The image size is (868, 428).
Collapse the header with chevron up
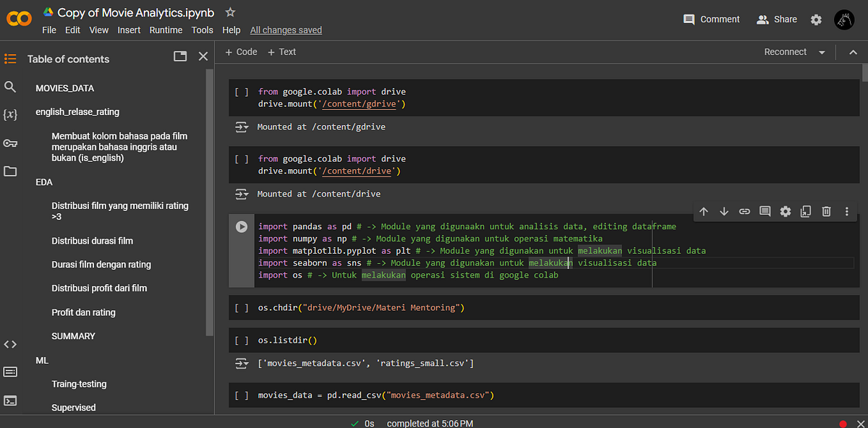tap(852, 52)
